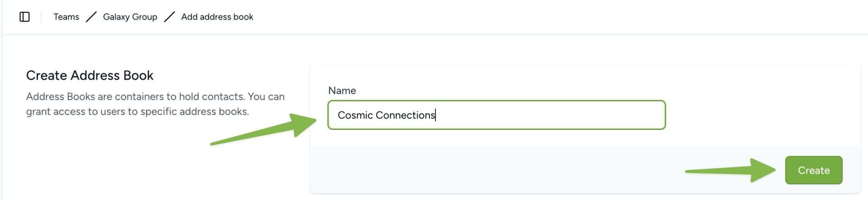Click the slash separator after Teams
Screen dimensions: 868x200
pos(91,17)
